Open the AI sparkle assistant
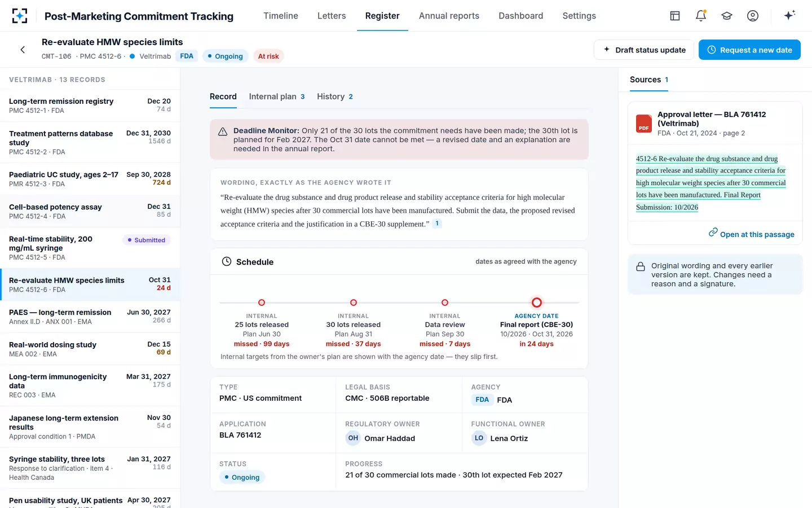This screenshot has height=508, width=812. pos(789,15)
